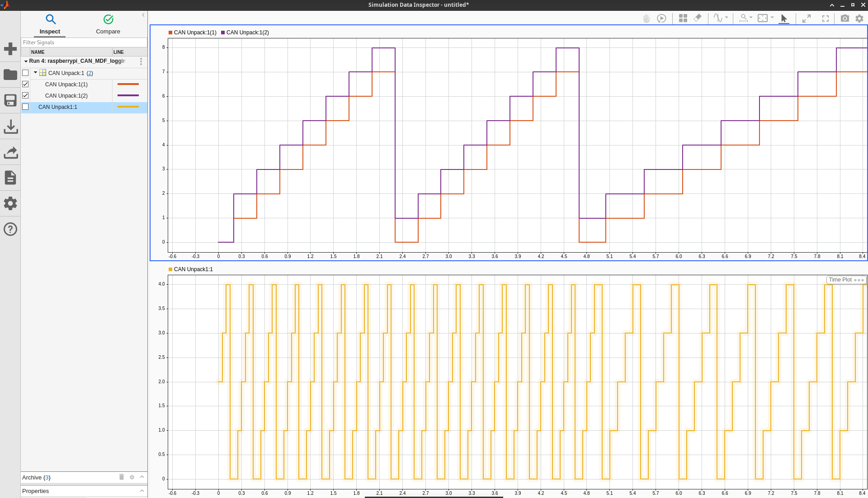Click the Filter Signals input field
The width and height of the screenshot is (868, 498).
point(84,42)
